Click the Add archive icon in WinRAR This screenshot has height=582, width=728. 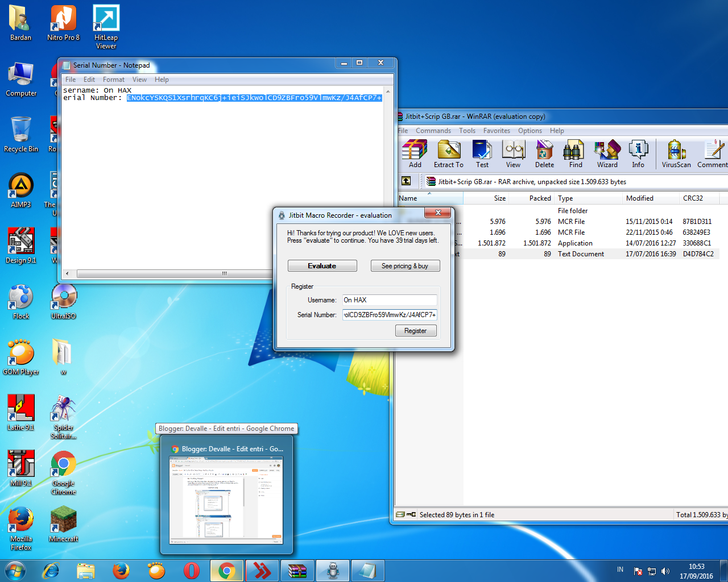tap(415, 153)
